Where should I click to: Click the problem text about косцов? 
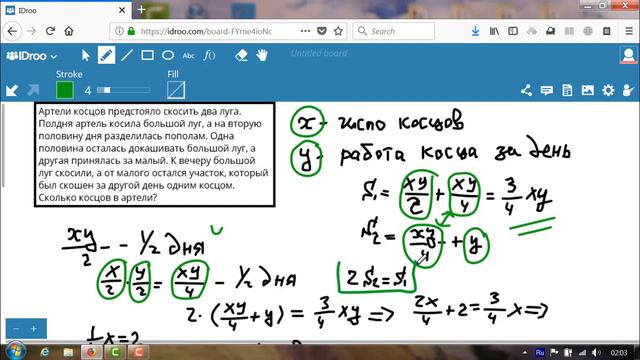pyautogui.click(x=155, y=154)
